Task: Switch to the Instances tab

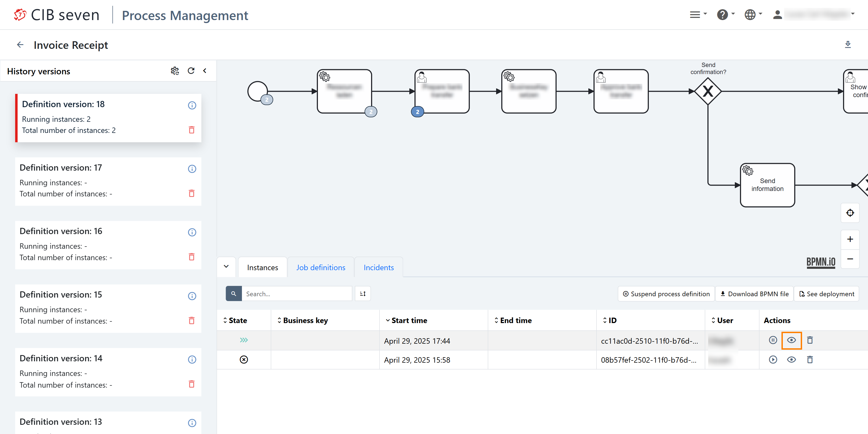Action: [x=263, y=267]
